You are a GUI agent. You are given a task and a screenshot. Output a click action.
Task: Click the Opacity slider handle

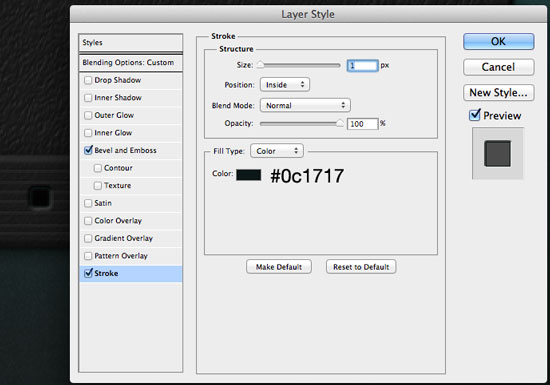[x=340, y=123]
